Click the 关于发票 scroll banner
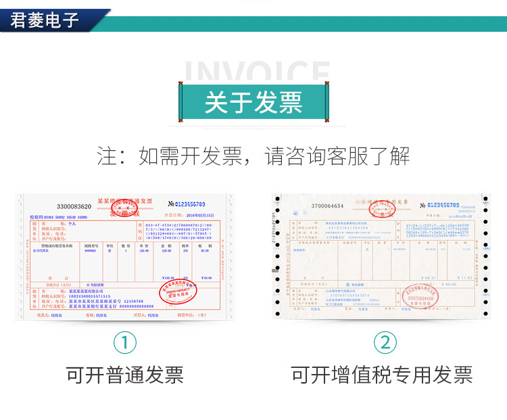507x420 pixels. pos(254,101)
